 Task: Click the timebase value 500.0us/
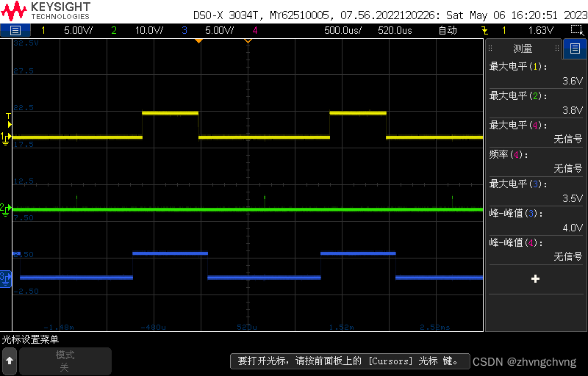point(343,30)
